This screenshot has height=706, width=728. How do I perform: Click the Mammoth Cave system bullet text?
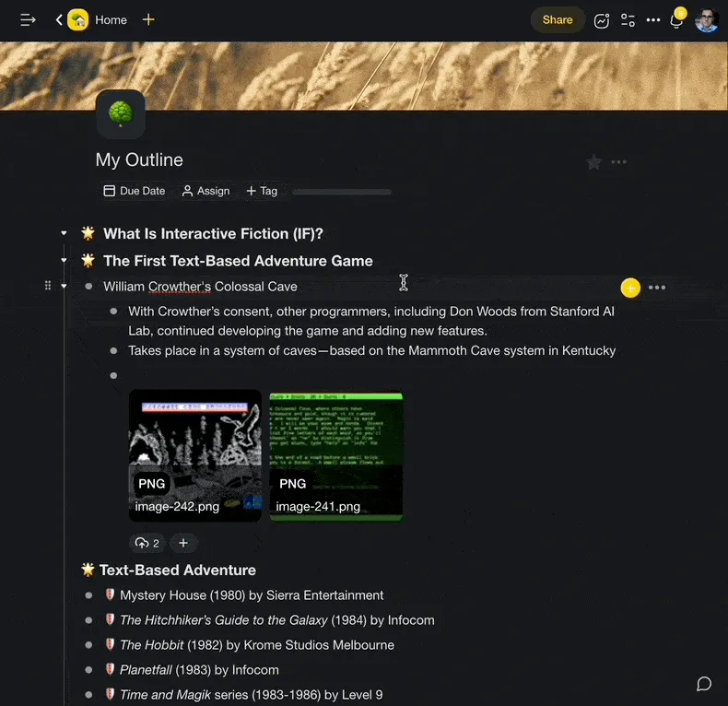click(372, 350)
